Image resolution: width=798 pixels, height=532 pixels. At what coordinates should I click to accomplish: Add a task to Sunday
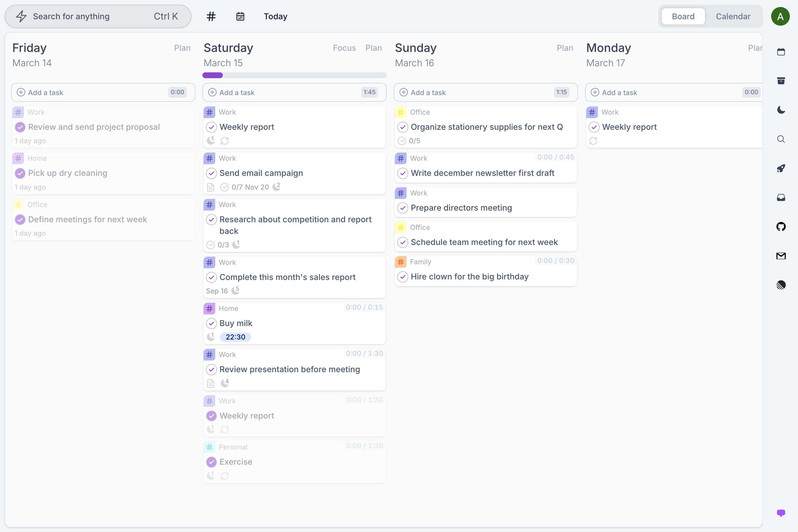pyautogui.click(x=486, y=92)
